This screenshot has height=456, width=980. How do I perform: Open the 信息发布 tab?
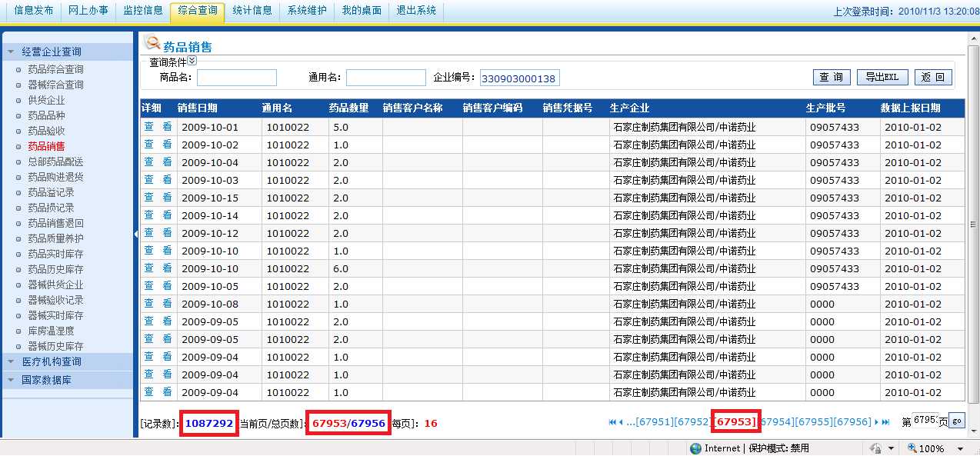click(34, 11)
